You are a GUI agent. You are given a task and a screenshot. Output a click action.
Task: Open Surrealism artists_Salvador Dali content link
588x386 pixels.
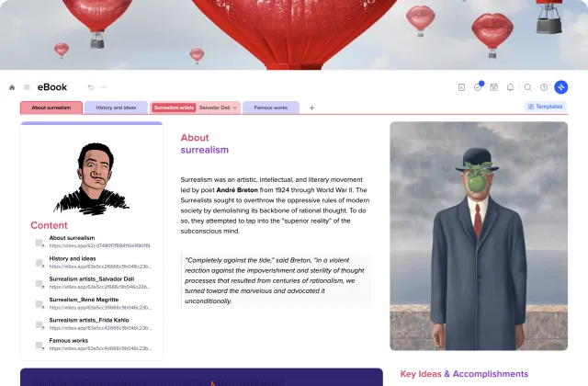100,282
